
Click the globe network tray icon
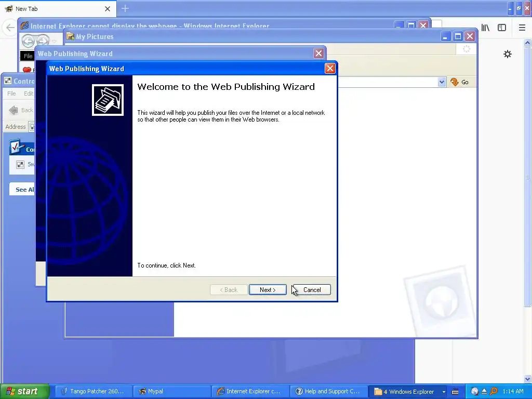click(x=475, y=391)
